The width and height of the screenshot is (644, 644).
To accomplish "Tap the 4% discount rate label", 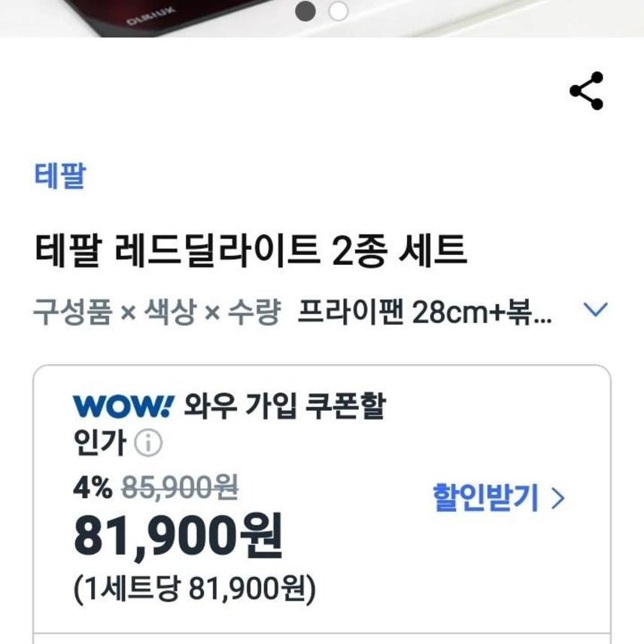I will 93,488.
